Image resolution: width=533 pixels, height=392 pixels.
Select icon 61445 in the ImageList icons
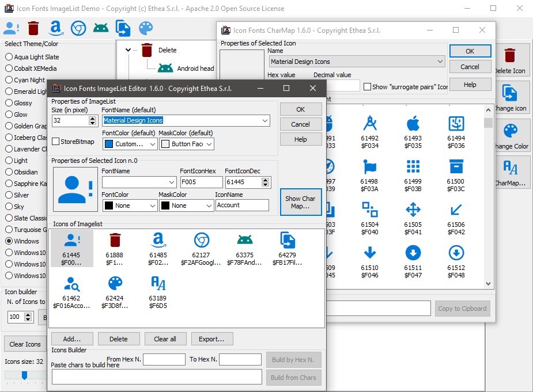[71, 248]
